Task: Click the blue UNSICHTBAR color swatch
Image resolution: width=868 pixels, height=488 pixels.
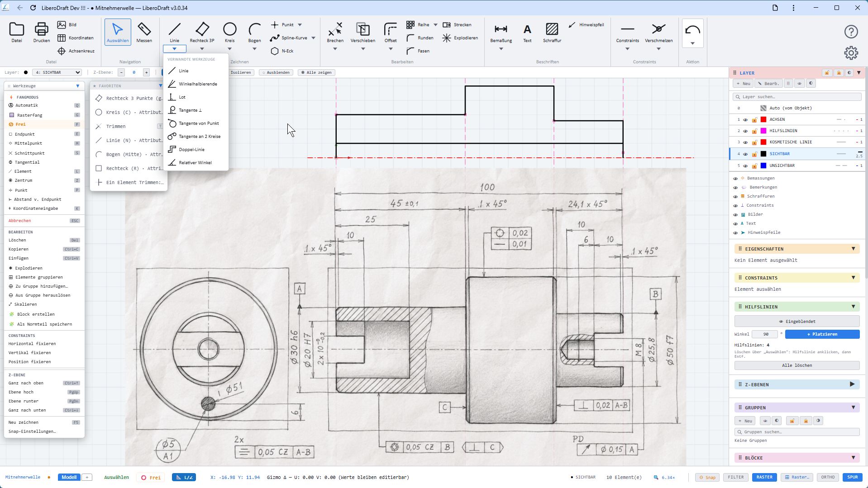Action: coord(763,166)
